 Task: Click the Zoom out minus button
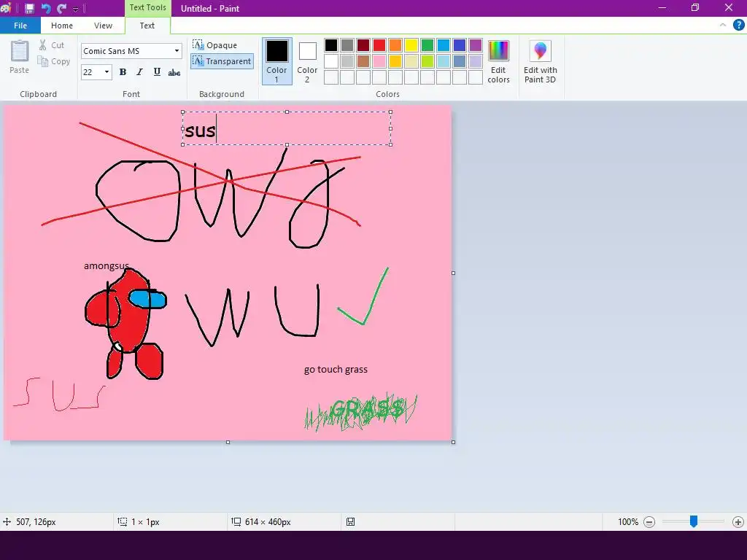[x=649, y=522]
